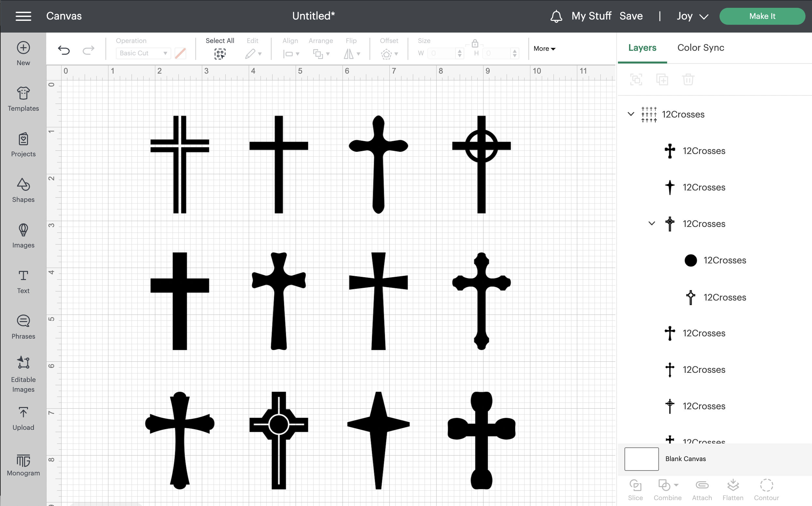This screenshot has height=506, width=812.
Task: Collapse the 12Crosses layer group
Action: pyautogui.click(x=631, y=114)
